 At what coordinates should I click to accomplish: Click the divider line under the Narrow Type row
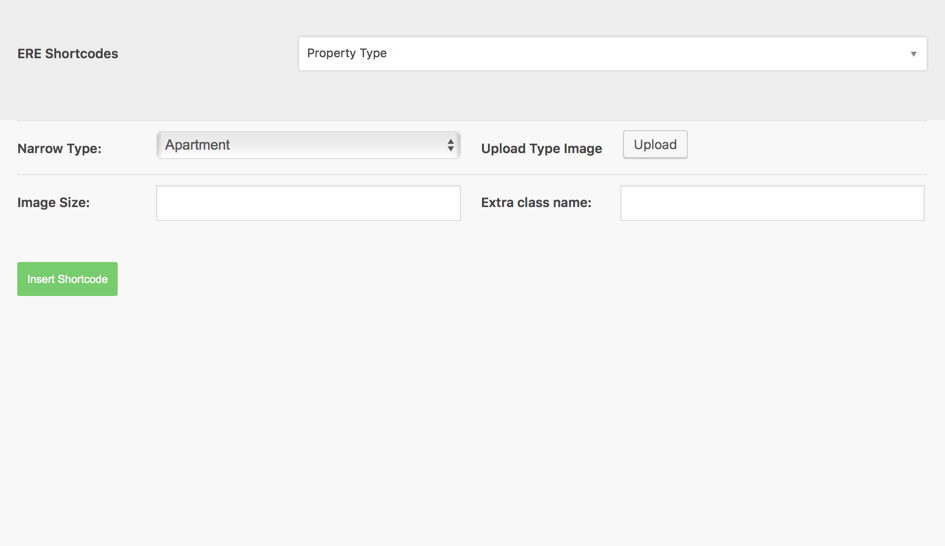pyautogui.click(x=472, y=175)
